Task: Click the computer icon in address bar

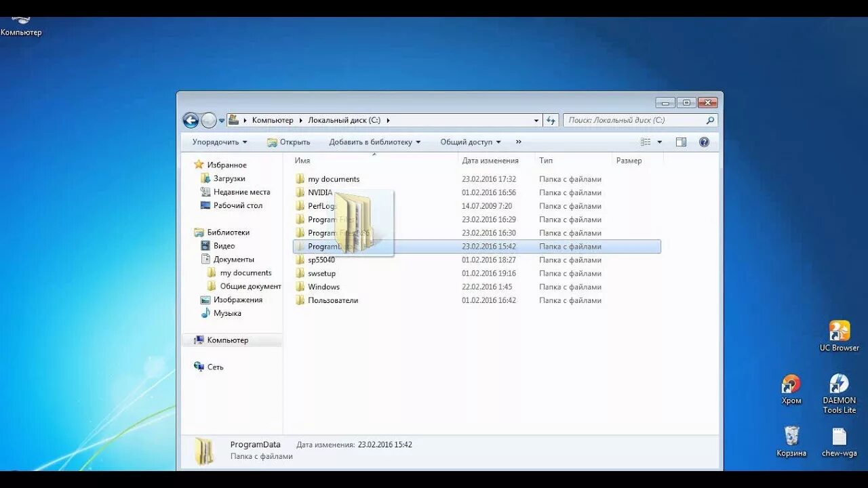Action: pos(234,120)
